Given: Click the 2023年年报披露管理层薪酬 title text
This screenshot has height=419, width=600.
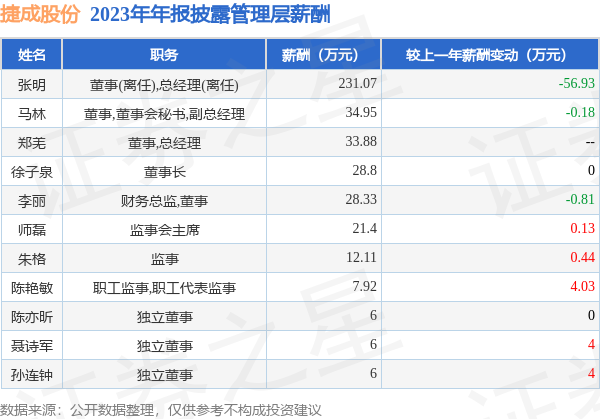Looking at the screenshot, I should pos(210,15).
